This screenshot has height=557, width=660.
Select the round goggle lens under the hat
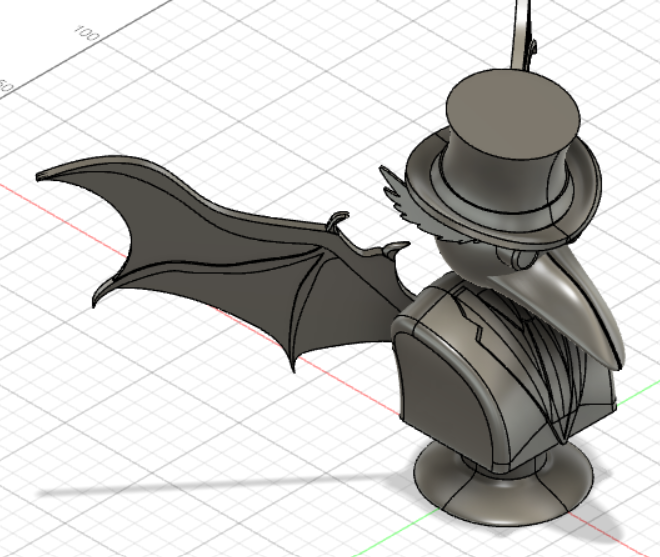pos(523,259)
